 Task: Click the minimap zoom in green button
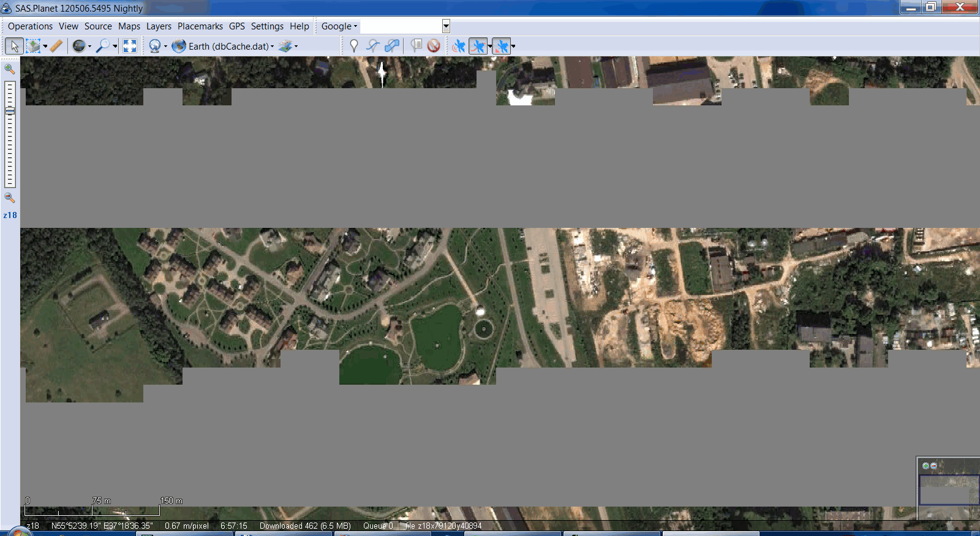click(925, 466)
